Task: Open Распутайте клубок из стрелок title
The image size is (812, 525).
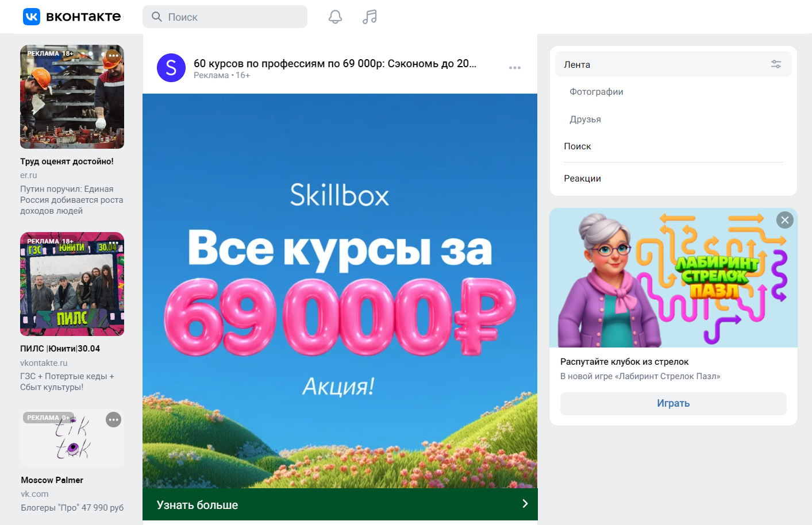Action: (x=624, y=362)
